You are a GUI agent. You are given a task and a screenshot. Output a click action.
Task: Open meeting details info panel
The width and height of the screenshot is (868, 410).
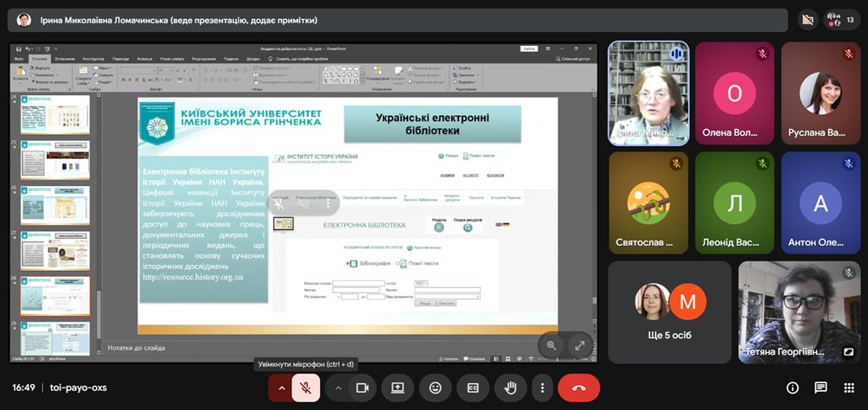[x=792, y=388]
